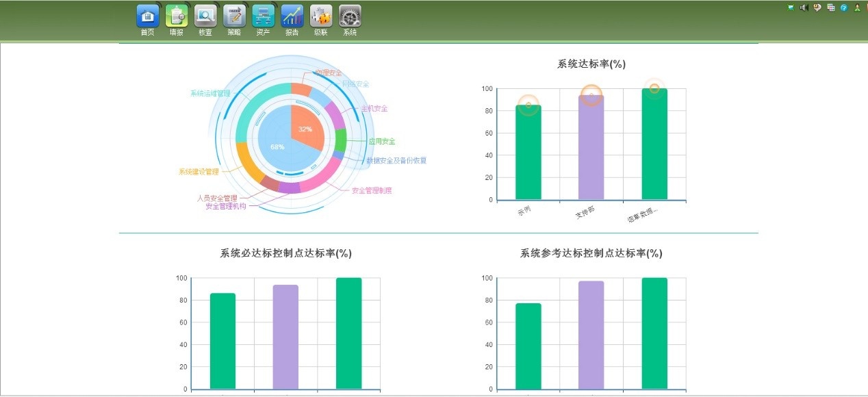Image resolution: width=868 pixels, height=397 pixels.
Task: Click the purple 支持部 bar in 系统达标率 chart
Action: [x=591, y=147]
